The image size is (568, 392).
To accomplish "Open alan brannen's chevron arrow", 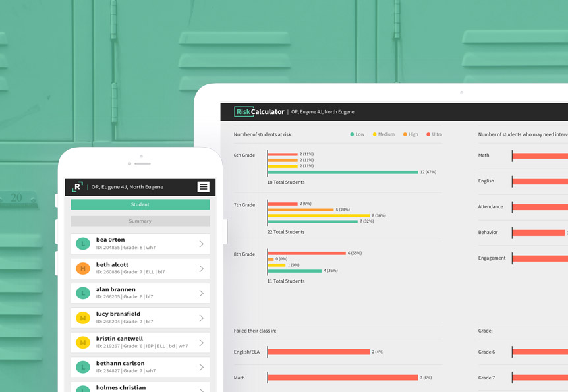I will coord(202,293).
